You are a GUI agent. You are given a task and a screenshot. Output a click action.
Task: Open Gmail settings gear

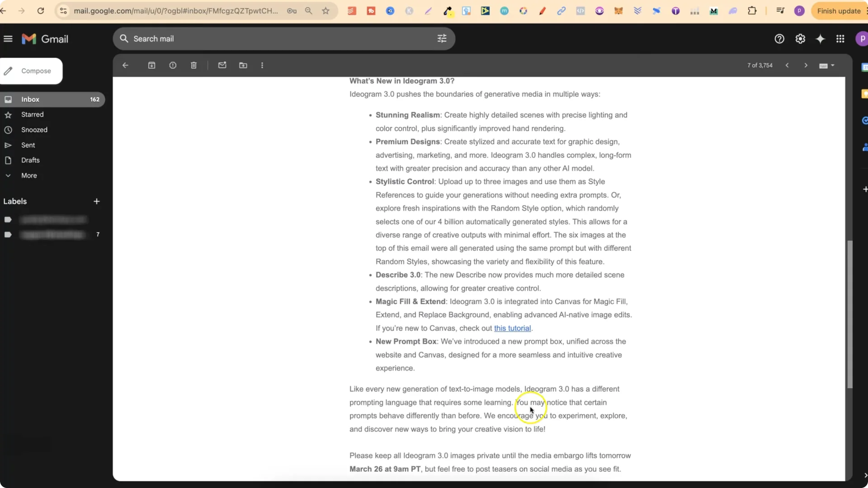[x=801, y=39]
